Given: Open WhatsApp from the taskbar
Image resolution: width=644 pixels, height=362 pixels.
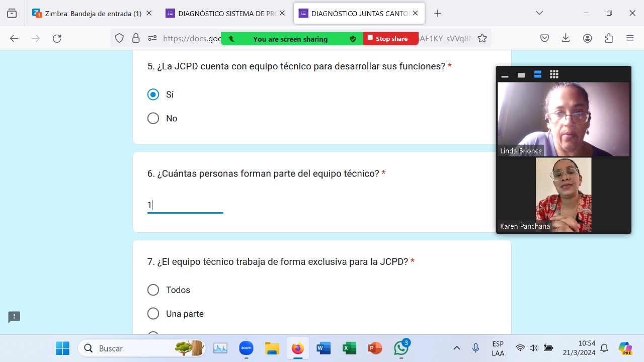Looking at the screenshot, I should coord(401,348).
